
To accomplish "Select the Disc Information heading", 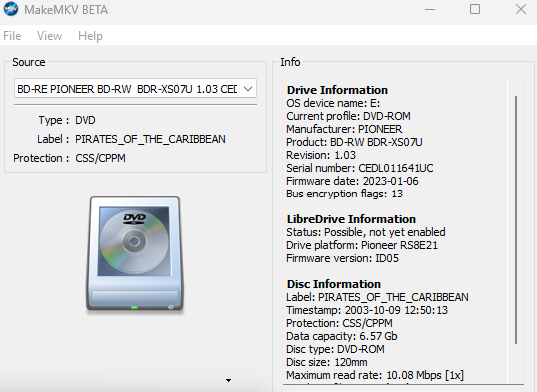I will (334, 284).
